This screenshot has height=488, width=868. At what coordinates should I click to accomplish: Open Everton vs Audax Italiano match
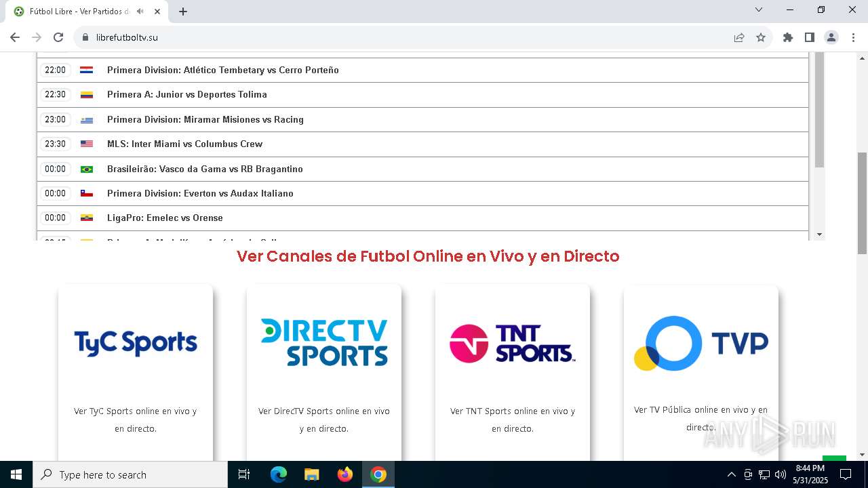point(200,193)
